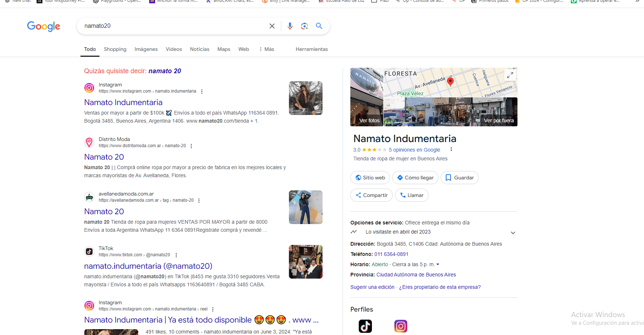Click the Llamar call button
This screenshot has width=644, height=335.
412,195
